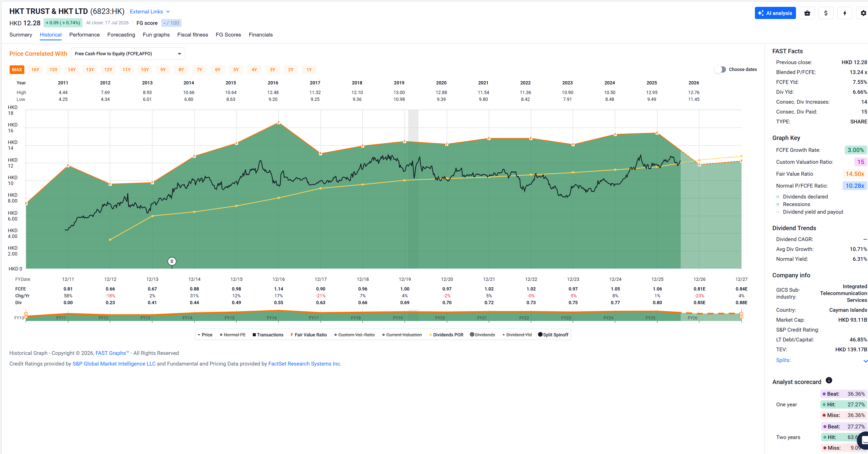This screenshot has width=868, height=454.
Task: Open the AI analysis panel
Action: point(775,13)
